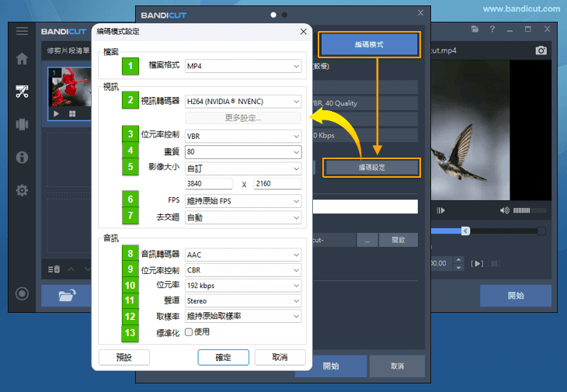Open the help question mark icon
Viewport: 567px width, 392px height.
tap(492, 29)
